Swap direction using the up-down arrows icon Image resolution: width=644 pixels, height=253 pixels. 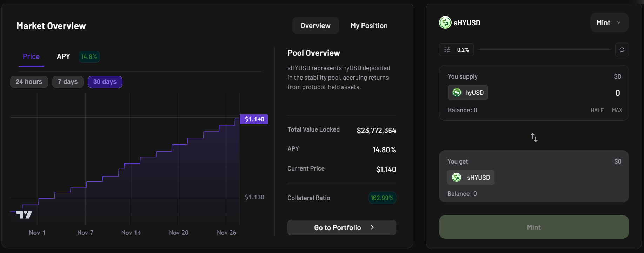pos(534,137)
